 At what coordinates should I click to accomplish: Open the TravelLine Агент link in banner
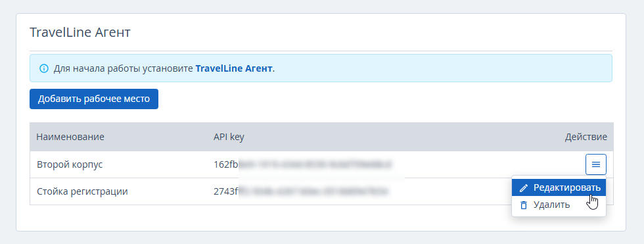[x=234, y=68]
